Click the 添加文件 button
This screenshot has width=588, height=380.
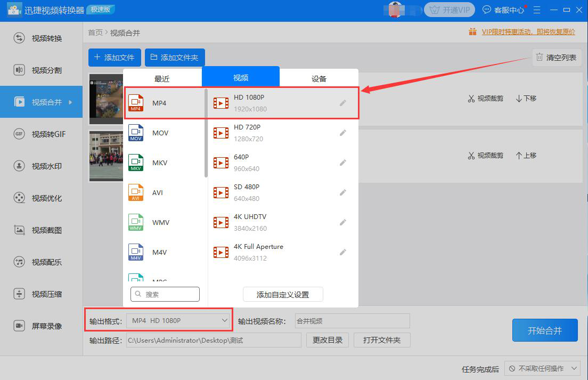coord(115,58)
